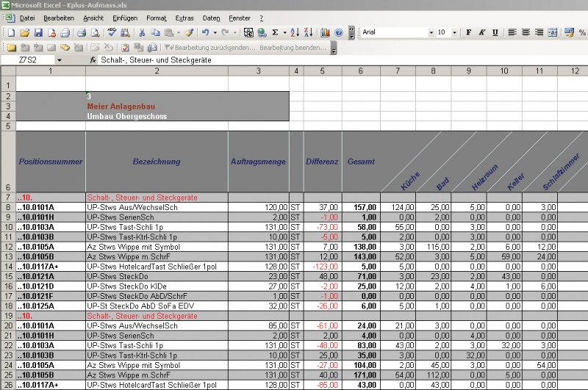This screenshot has width=588, height=390.
Task: Select column 6 header
Action: pyautogui.click(x=361, y=71)
